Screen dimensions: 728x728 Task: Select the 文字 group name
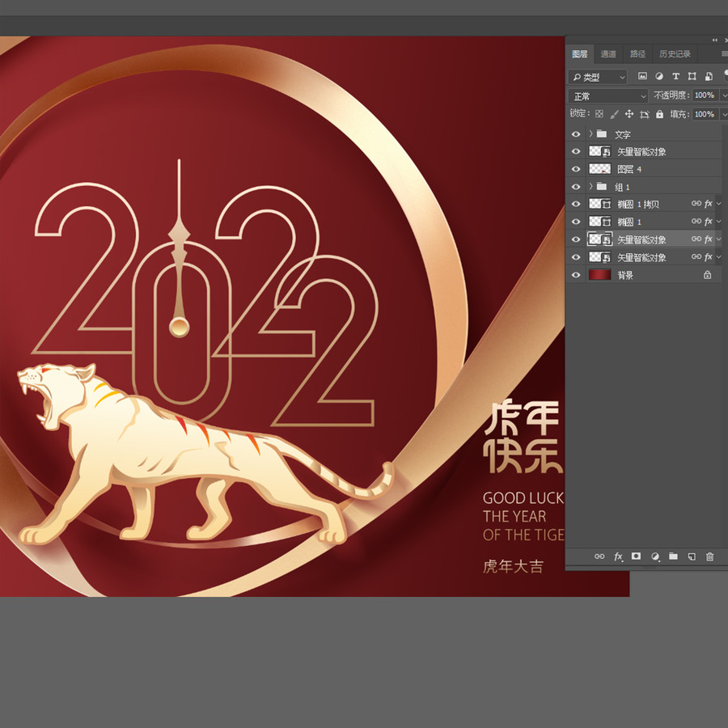[623, 134]
